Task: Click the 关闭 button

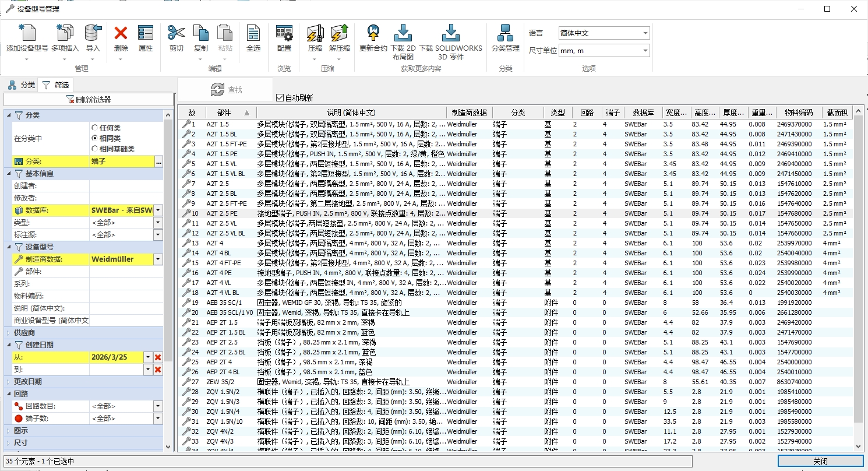Action: [820, 461]
